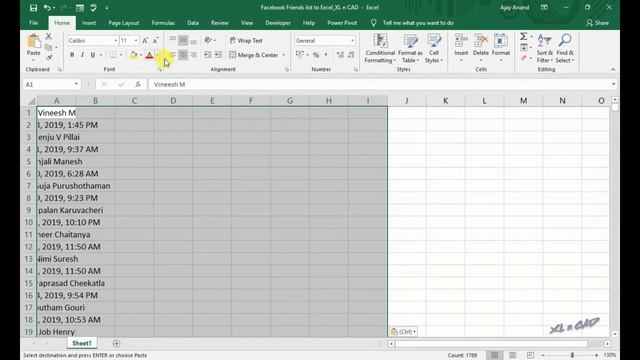Expand Merge & Center dropdown arrow
Image resolution: width=640 pixels, height=360 pixels.
pyautogui.click(x=284, y=55)
